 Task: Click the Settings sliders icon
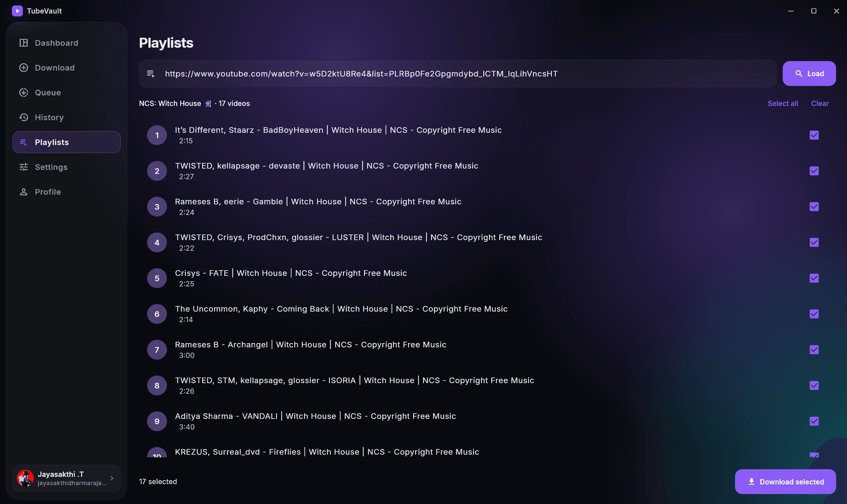pos(24,167)
